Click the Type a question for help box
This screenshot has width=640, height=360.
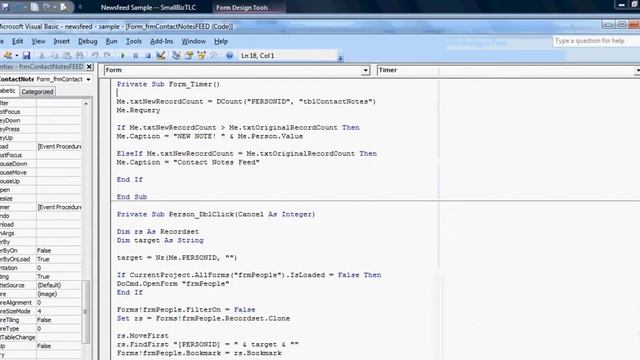coord(596,41)
